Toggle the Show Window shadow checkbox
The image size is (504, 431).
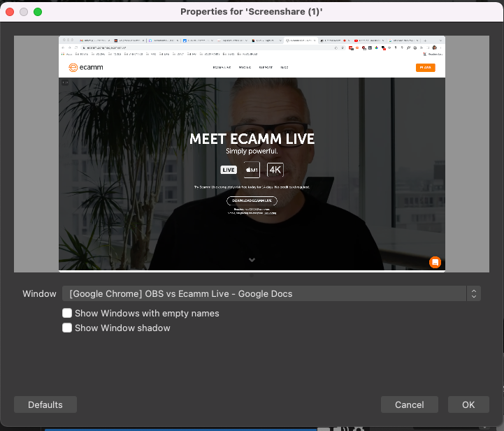coord(67,328)
